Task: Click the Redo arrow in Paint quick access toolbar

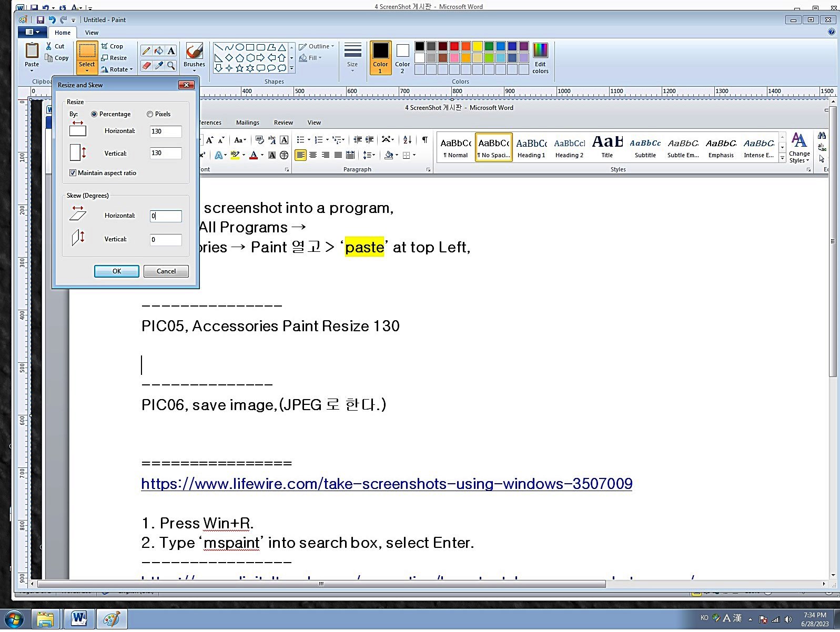Action: [x=63, y=20]
